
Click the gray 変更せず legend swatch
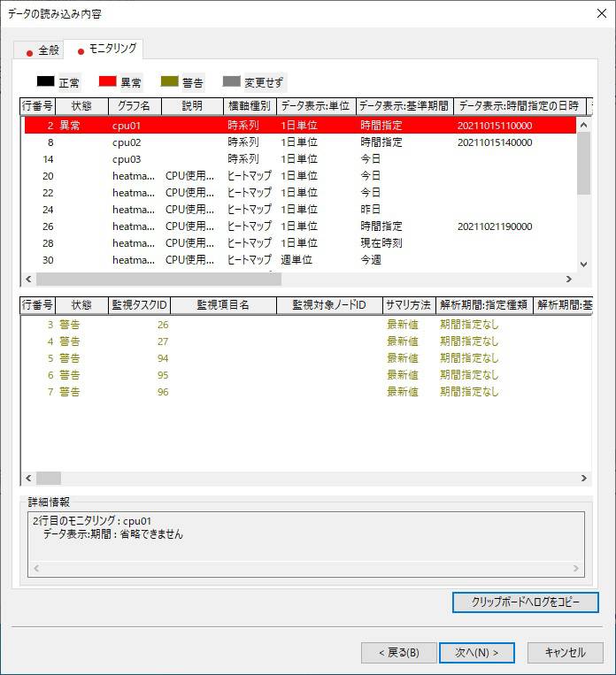[x=231, y=81]
